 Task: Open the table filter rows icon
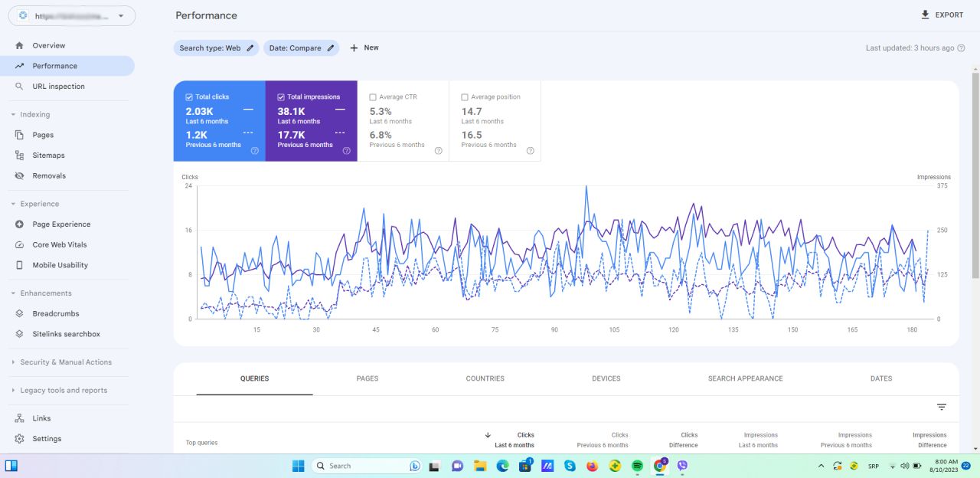pyautogui.click(x=942, y=408)
